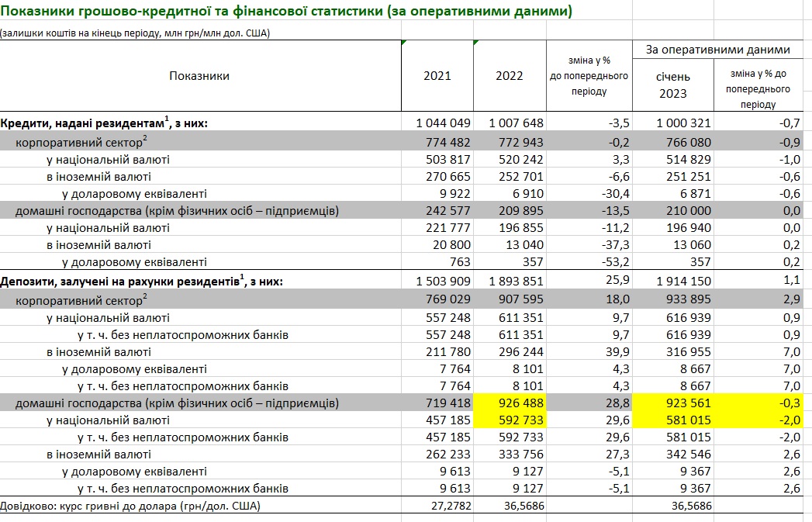Click the "Депозити, залучені на рахунки резидентів" row label
The width and height of the screenshot is (812, 522).
[141, 282]
